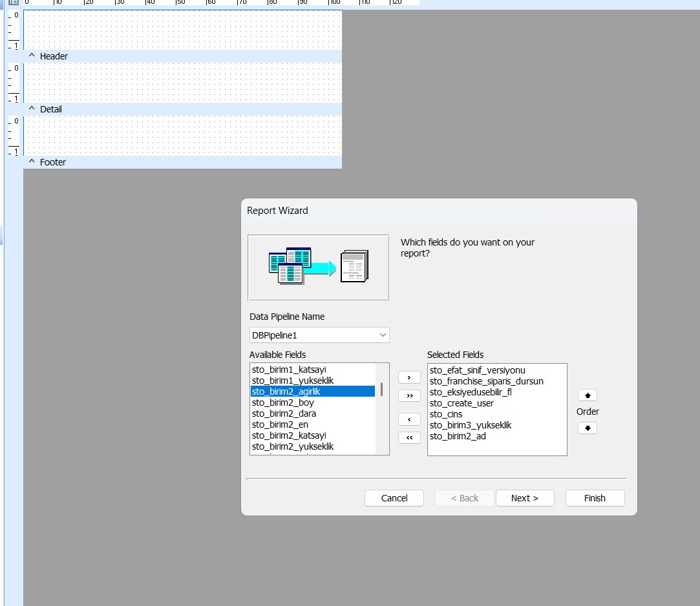Select sto_cins in Selected Fields
The width and height of the screenshot is (700, 606).
tap(446, 414)
